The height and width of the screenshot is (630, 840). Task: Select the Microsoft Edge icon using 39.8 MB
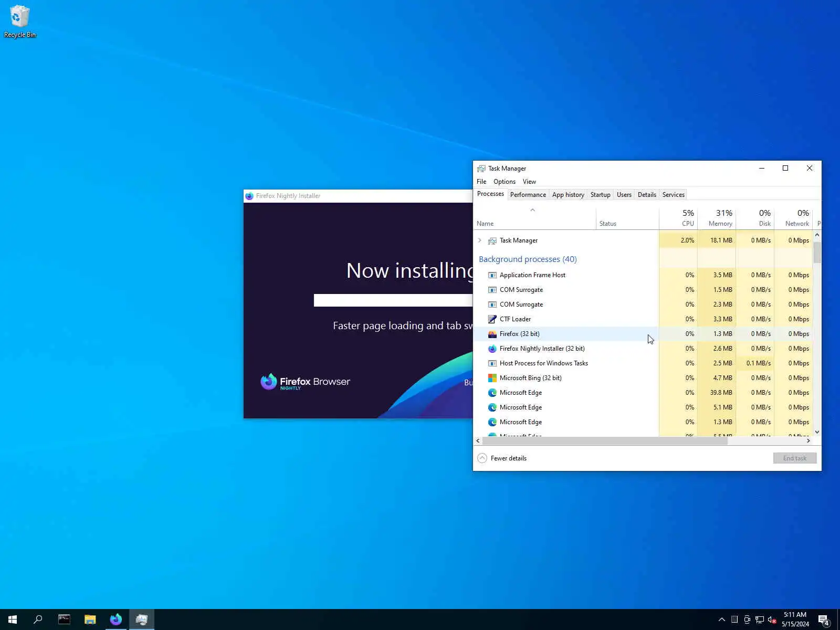[492, 393]
